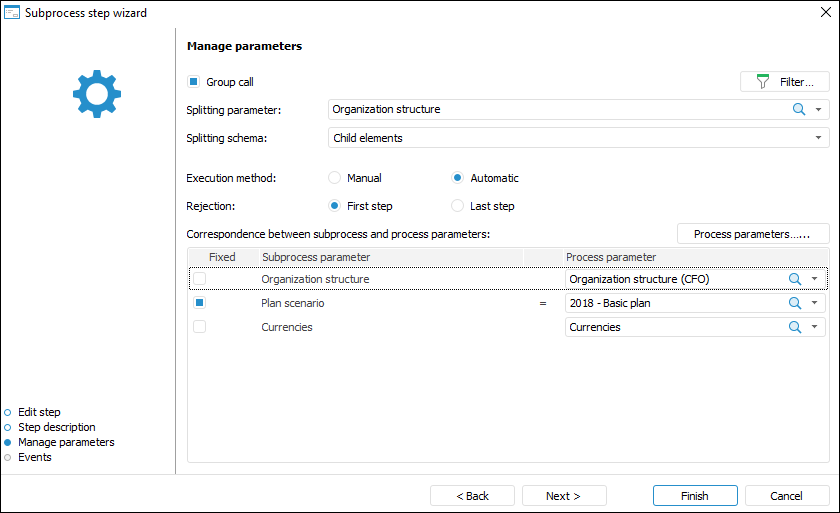Choose Last step rejection option
The image size is (840, 513).
pos(458,206)
